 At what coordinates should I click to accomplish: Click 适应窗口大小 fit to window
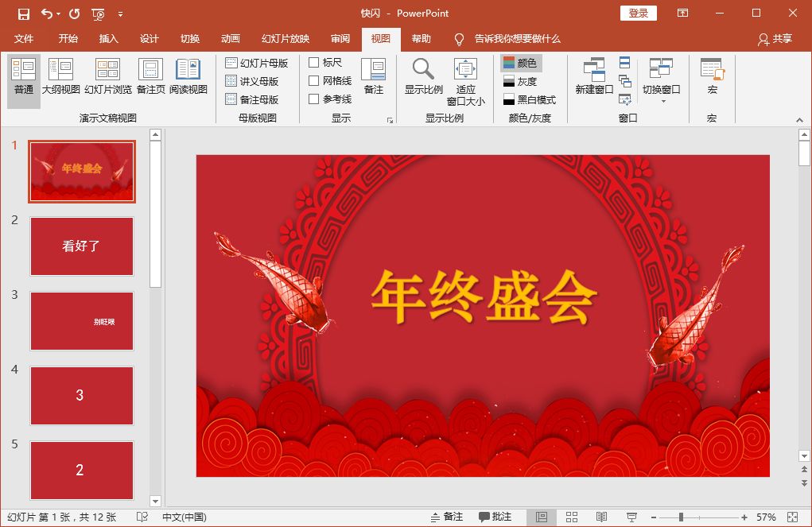pos(465,82)
